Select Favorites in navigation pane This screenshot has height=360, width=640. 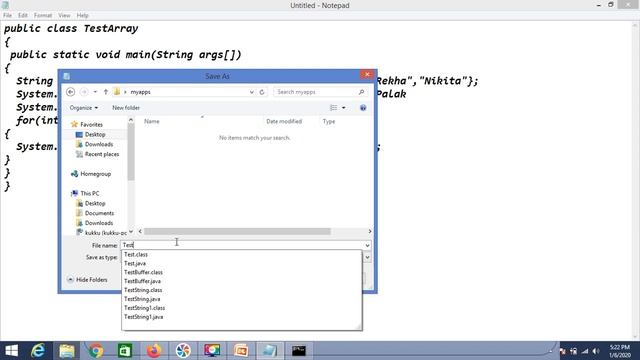pyautogui.click(x=91, y=124)
